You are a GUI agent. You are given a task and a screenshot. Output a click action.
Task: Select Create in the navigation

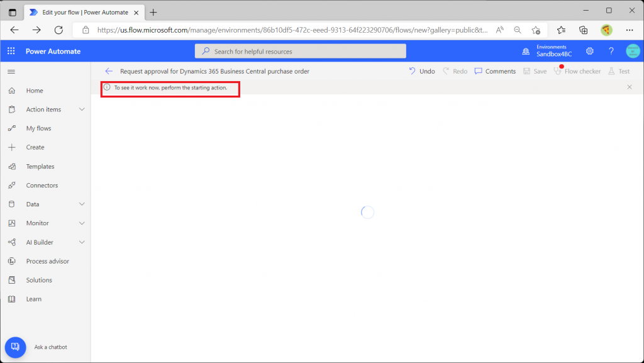35,147
